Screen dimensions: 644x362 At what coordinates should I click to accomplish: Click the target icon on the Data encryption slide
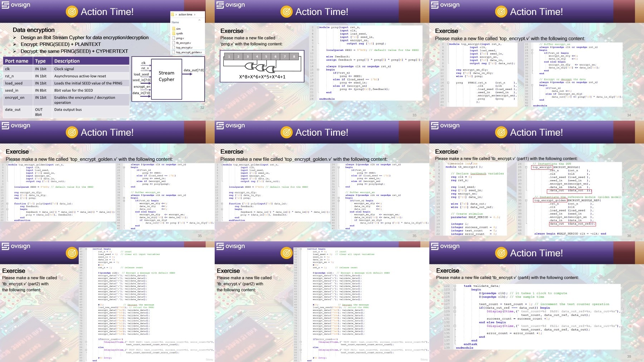point(72,12)
